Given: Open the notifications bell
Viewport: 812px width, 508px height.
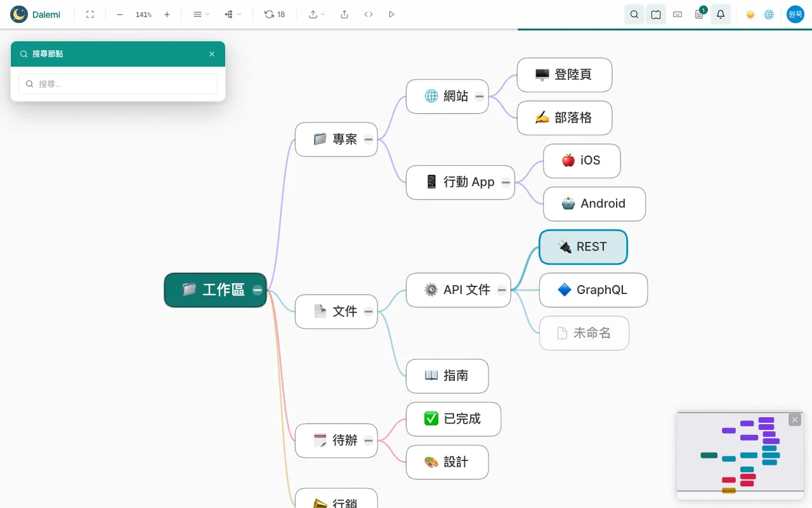Looking at the screenshot, I should coord(721,14).
